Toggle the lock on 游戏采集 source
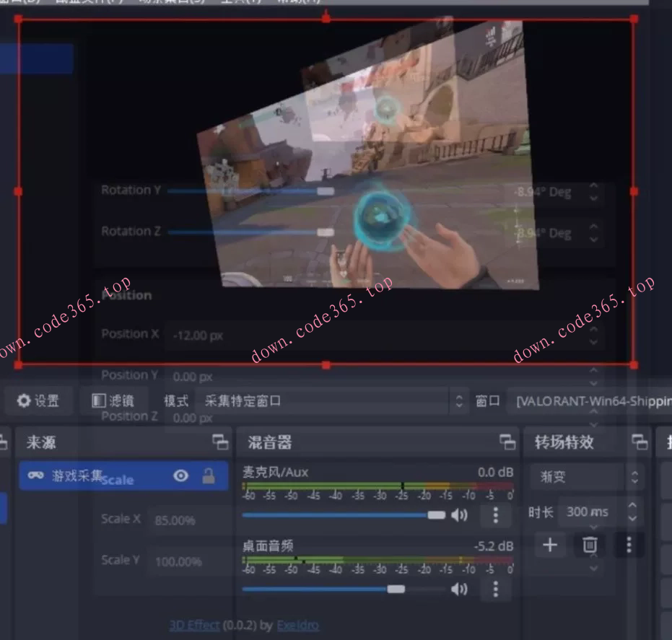The image size is (672, 640). [209, 476]
